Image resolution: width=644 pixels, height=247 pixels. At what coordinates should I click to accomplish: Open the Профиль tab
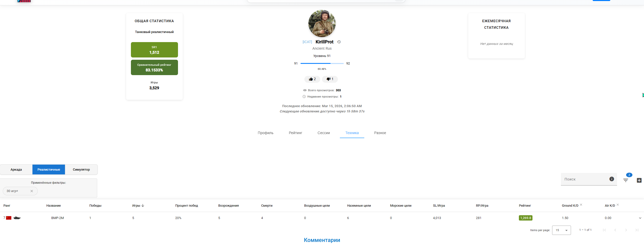click(265, 133)
